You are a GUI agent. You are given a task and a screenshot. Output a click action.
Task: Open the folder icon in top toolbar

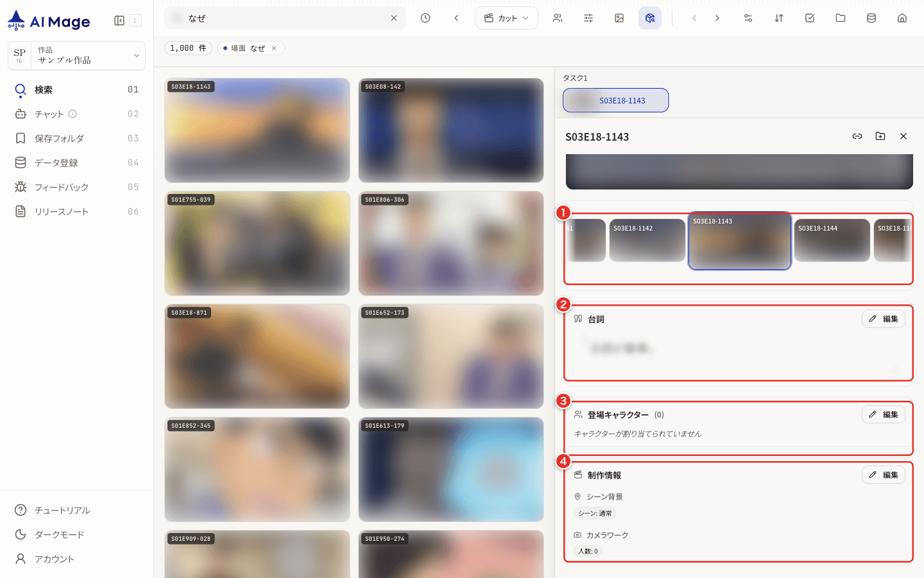tap(841, 18)
